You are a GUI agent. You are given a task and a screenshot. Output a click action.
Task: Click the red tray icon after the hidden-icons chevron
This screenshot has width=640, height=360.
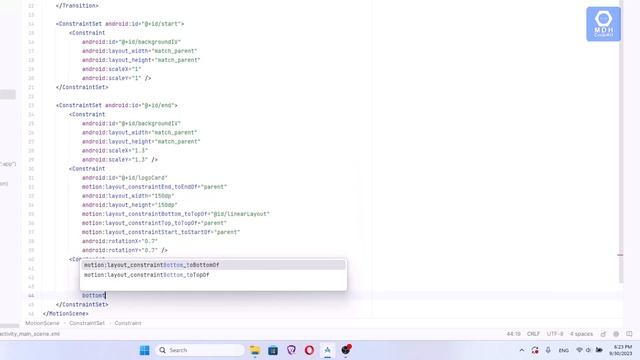point(535,350)
